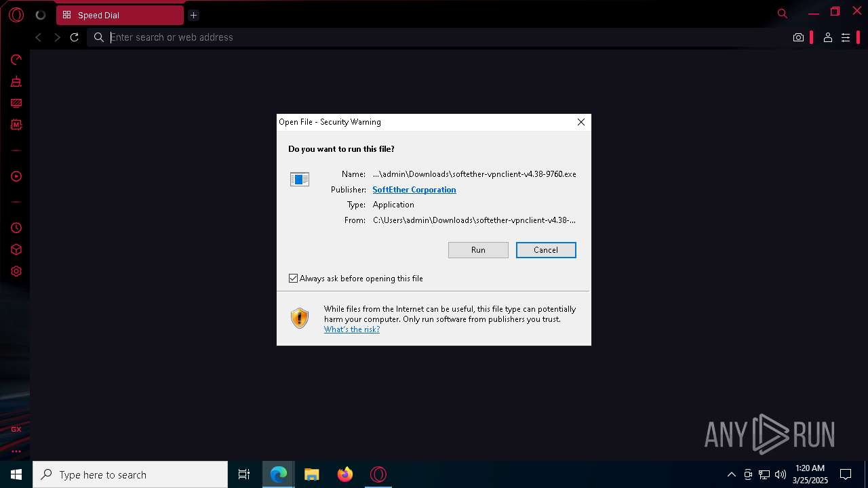This screenshot has width=868, height=488.
Task: Go forward with the forward arrow
Action: pos(57,37)
